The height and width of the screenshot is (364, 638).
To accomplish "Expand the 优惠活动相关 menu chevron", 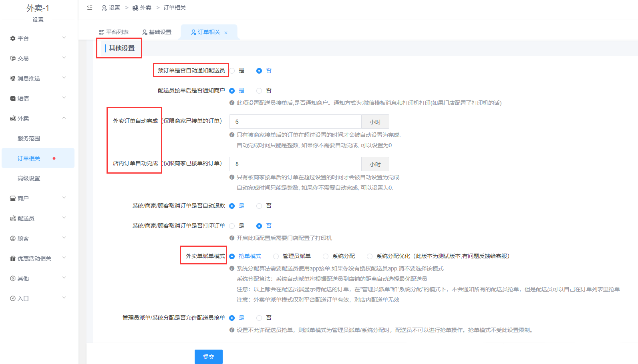I will coord(64,258).
